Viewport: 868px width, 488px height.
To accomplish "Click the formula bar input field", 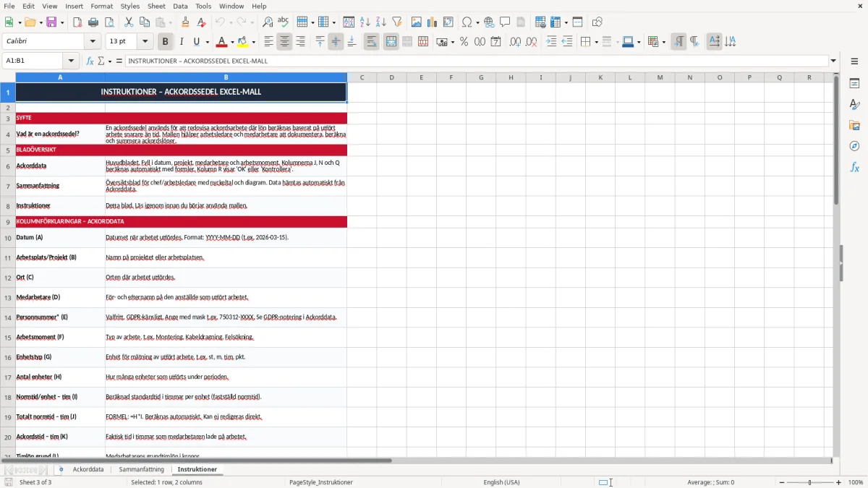I will 477,61.
